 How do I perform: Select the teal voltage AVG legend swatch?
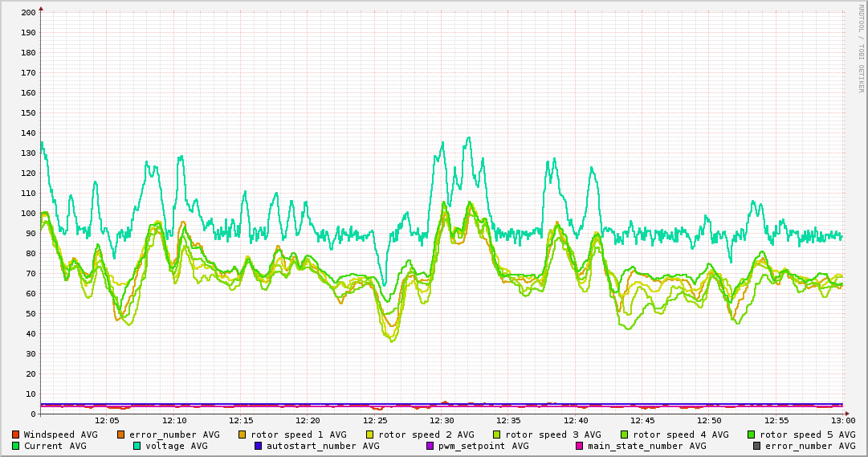coord(137,446)
